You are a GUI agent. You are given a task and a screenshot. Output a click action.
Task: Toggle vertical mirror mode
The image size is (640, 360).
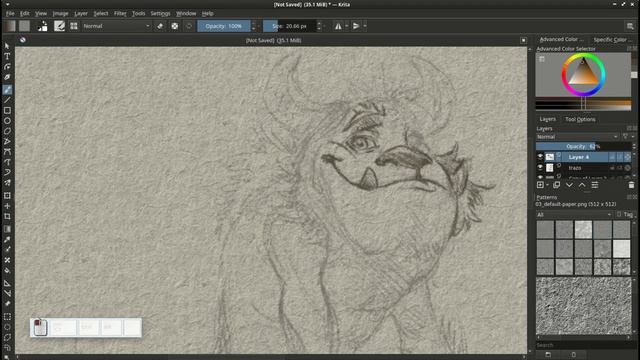tap(356, 26)
